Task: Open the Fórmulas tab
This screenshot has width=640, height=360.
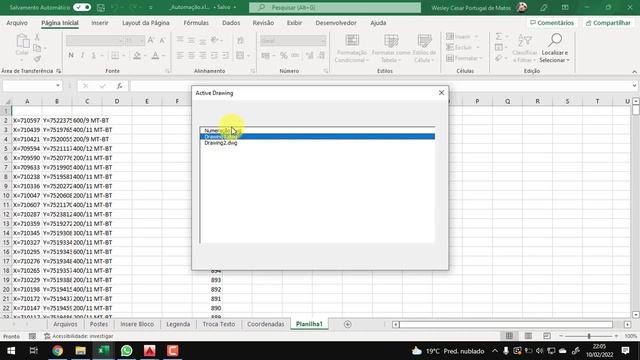Action: (x=196, y=23)
